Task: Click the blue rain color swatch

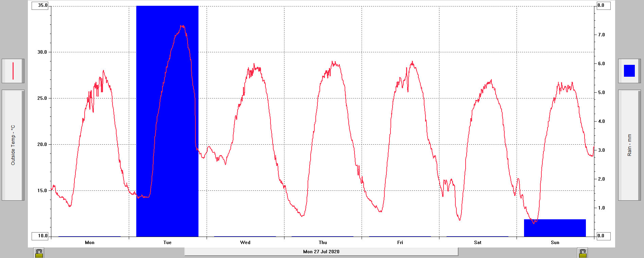Action: point(629,71)
